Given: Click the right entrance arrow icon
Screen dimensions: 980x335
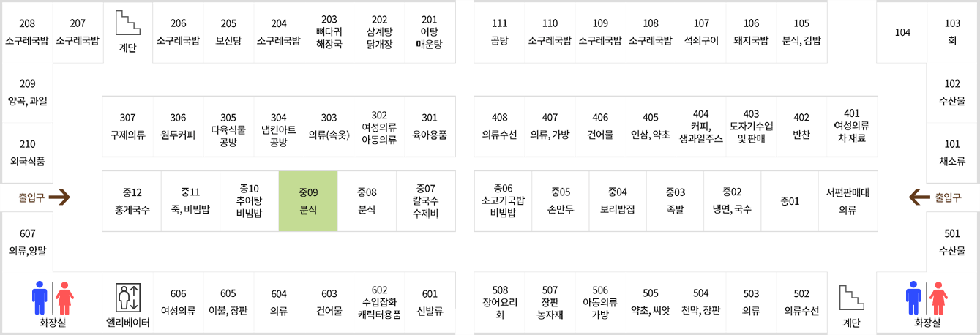Looking at the screenshot, I should coord(919,196).
